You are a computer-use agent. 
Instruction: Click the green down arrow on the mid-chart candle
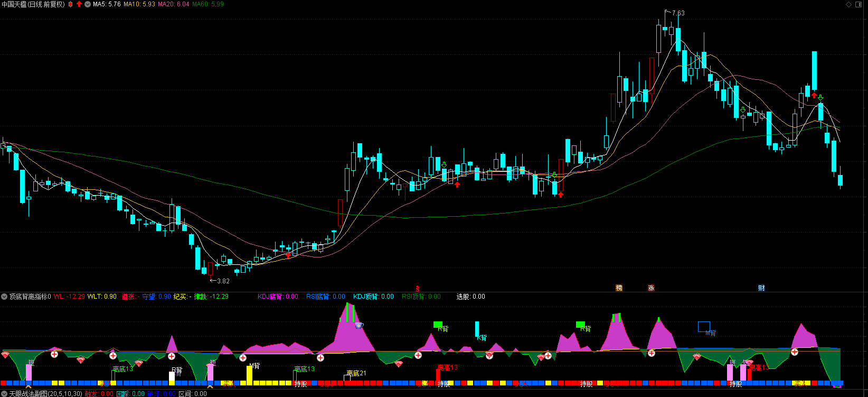(444, 165)
